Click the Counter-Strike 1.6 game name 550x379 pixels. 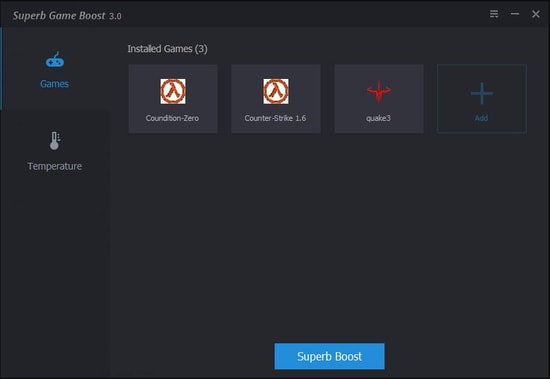pos(275,118)
